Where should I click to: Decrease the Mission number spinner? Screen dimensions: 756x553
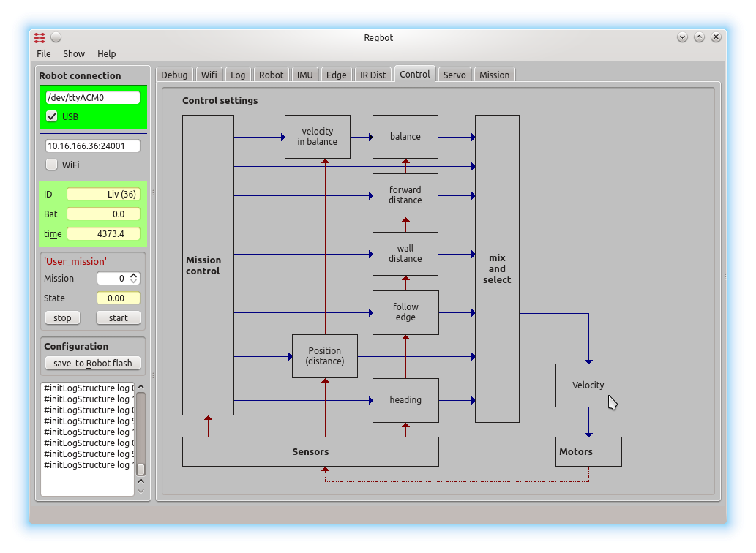133,282
